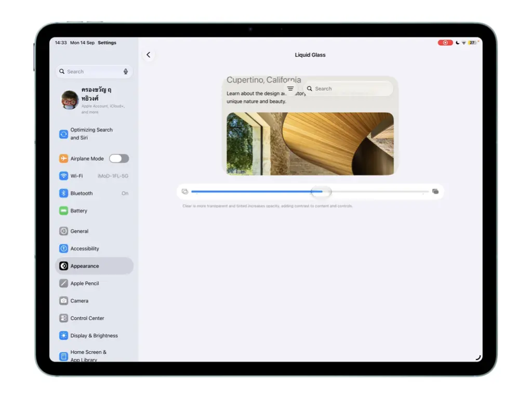Screen dimensions: 532x399
Task: Click the Appearance icon
Action: [x=63, y=266]
